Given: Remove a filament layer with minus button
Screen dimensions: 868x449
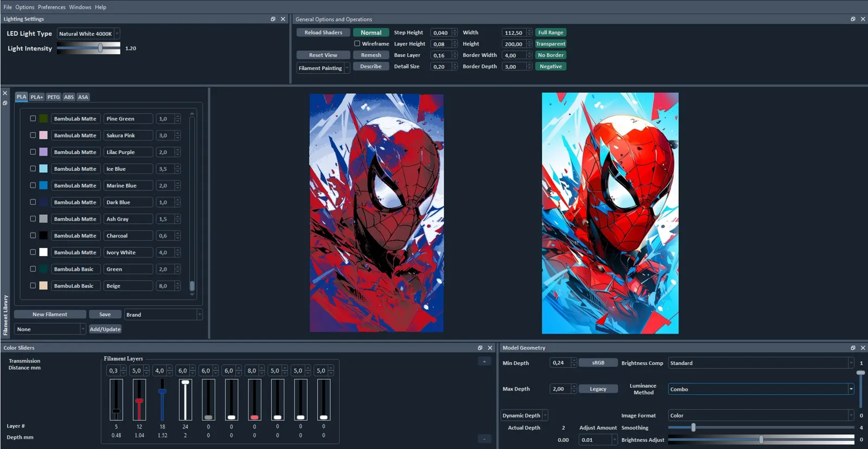Looking at the screenshot, I should click(x=484, y=439).
